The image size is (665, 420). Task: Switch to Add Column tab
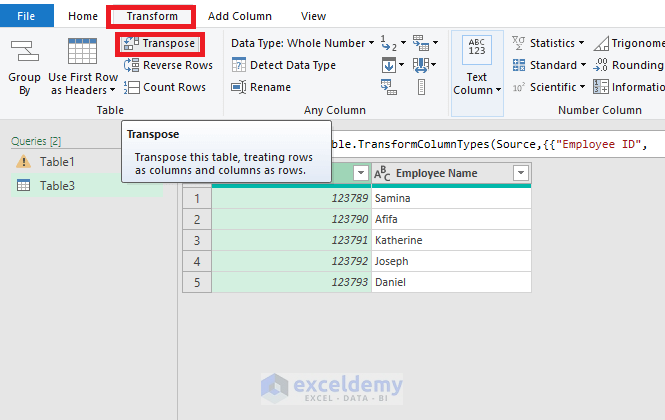click(x=240, y=16)
